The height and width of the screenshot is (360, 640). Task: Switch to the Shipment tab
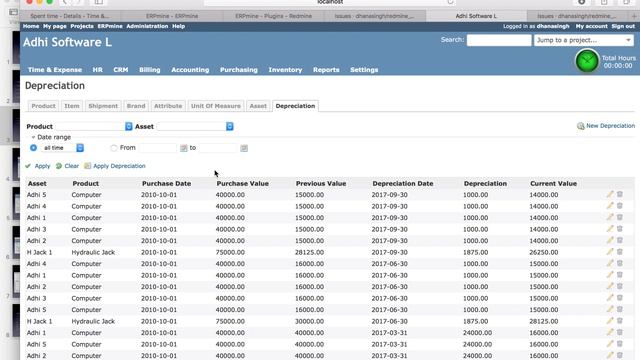point(103,106)
